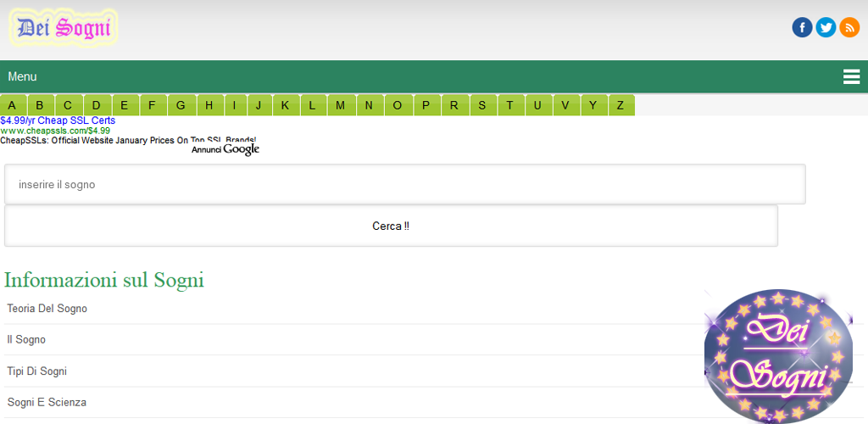Image resolution: width=868 pixels, height=424 pixels.
Task: Click the Informazioni sul Sogni heading
Action: click(104, 280)
